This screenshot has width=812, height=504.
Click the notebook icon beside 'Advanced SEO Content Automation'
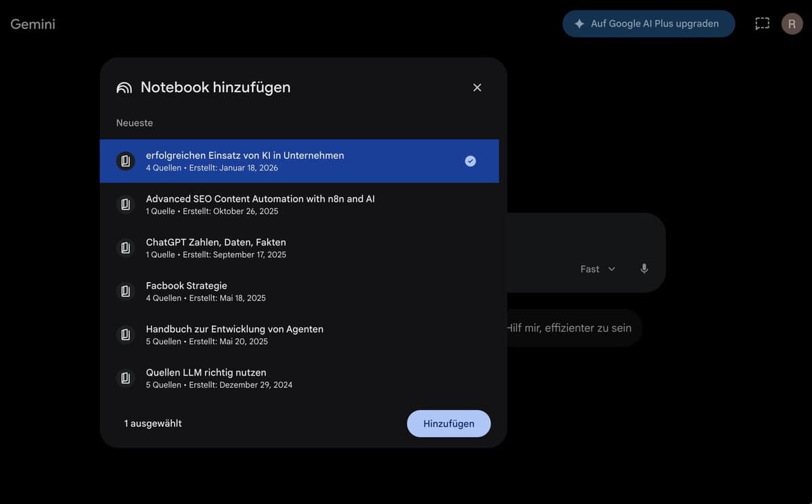coord(125,204)
